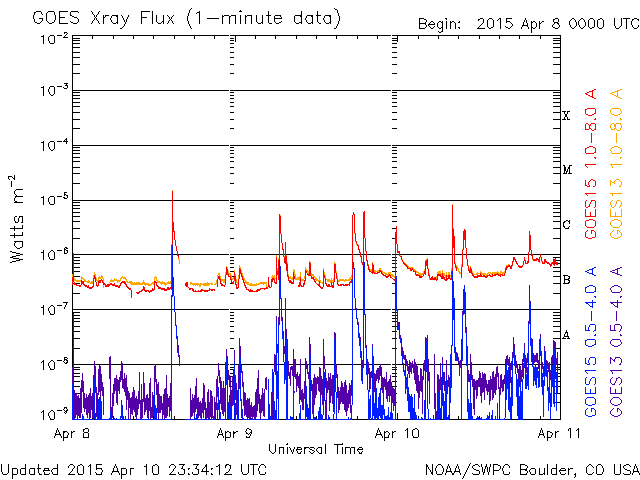Click the NOAA/SWPC Boulder credit text
The image size is (640, 480).
click(532, 470)
